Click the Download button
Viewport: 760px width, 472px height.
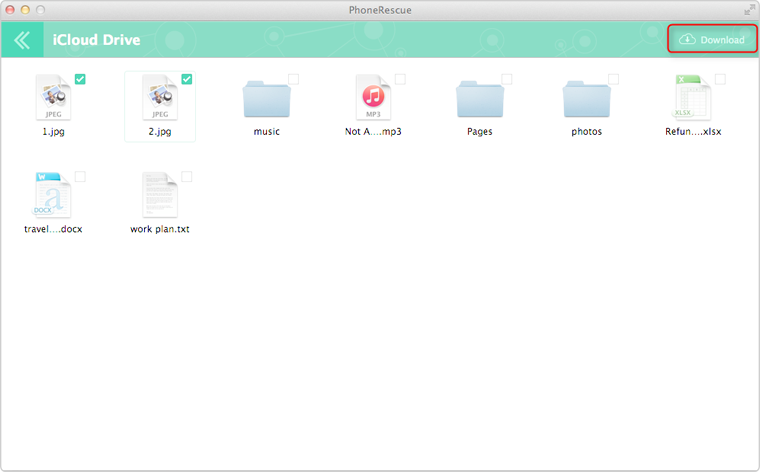(x=712, y=40)
